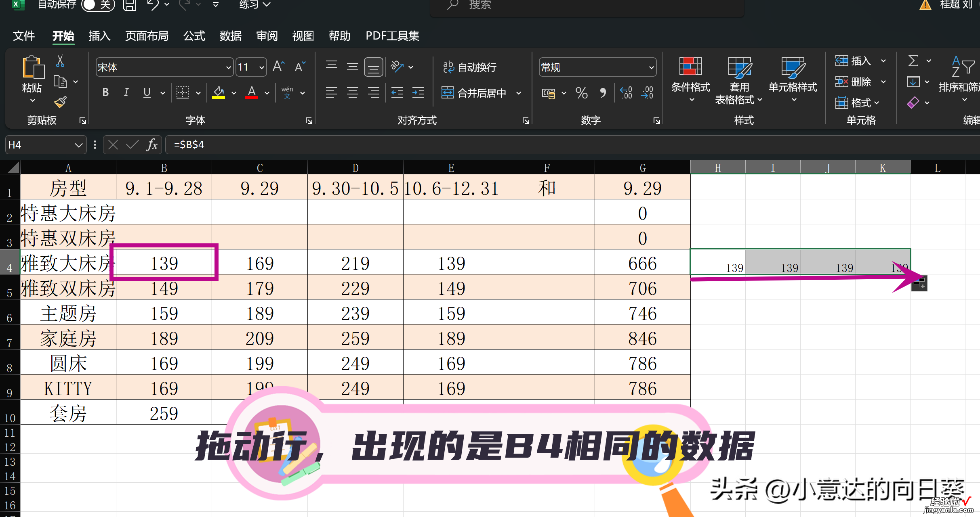Select the 审阅 menu tab

coord(266,36)
